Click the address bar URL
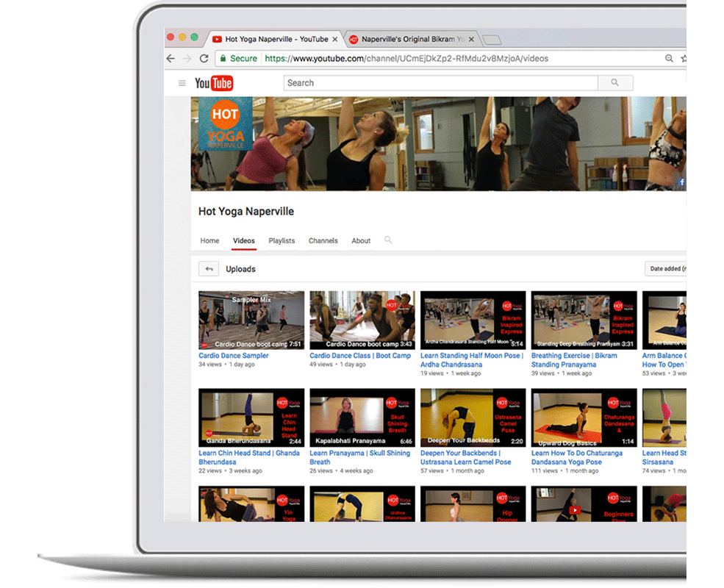Screen dimensions: 724x588 (x=406, y=59)
